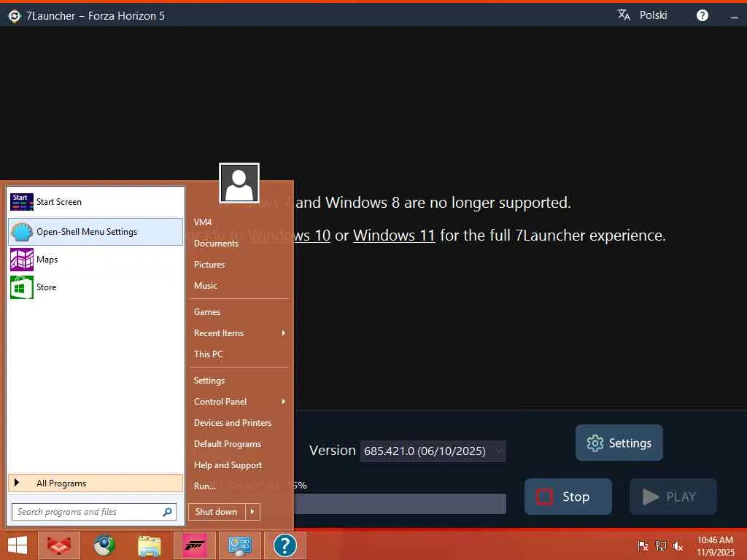The image size is (747, 560).
Task: Click the 7Launcher logo icon
Action: (15, 16)
